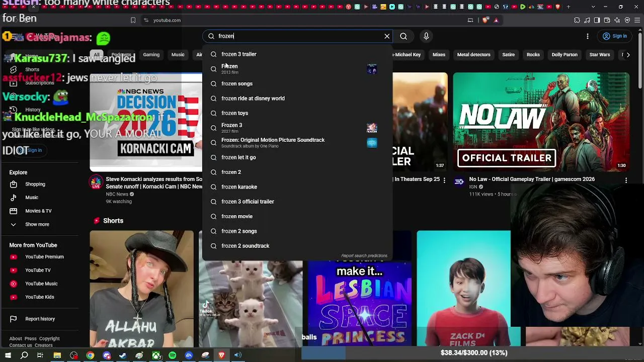This screenshot has width=644, height=362.
Task: Open YouTube Music from the sidebar
Action: tap(40, 284)
